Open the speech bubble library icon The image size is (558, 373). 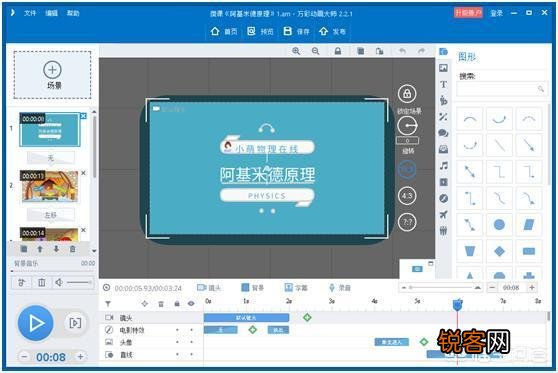click(x=443, y=133)
